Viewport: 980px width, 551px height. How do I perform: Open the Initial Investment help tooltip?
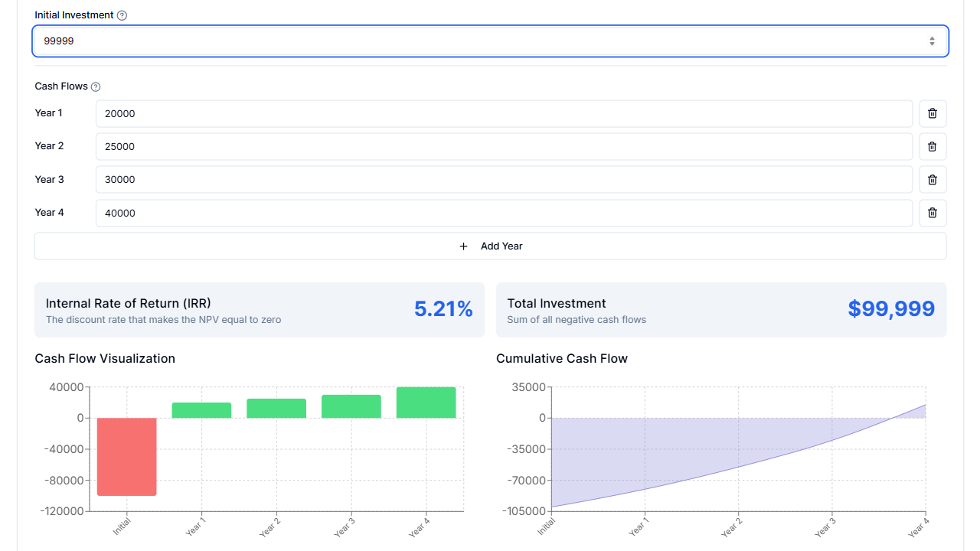pos(122,15)
